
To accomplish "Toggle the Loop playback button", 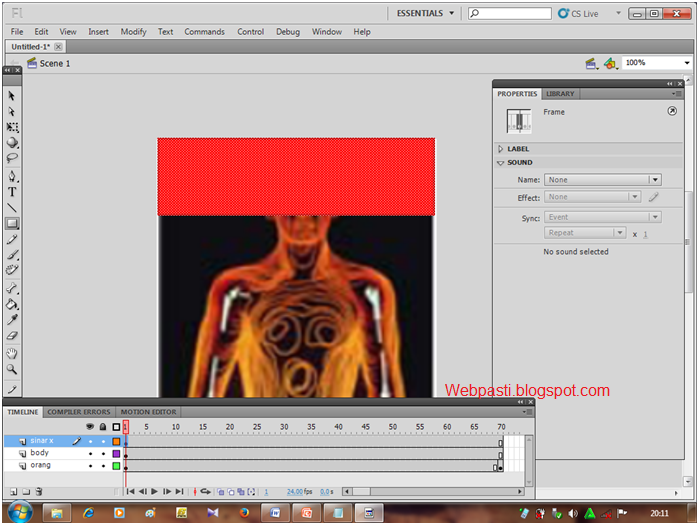I will click(x=206, y=492).
